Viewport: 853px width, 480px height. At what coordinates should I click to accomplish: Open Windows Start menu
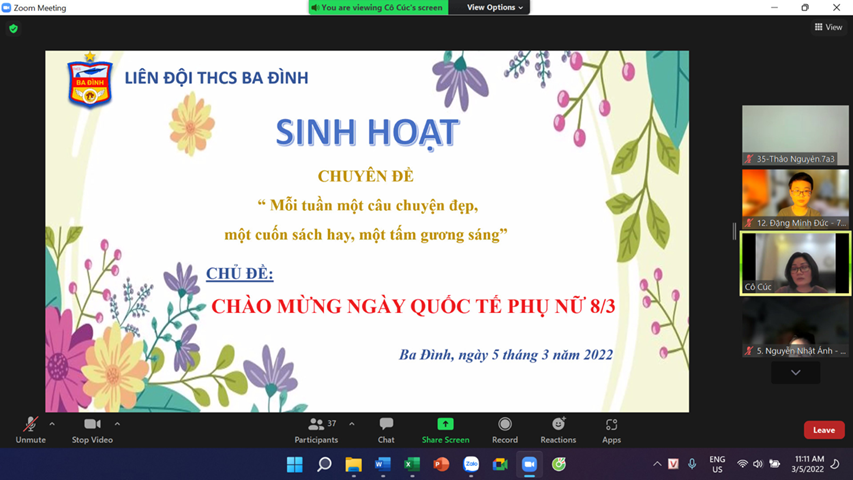pyautogui.click(x=295, y=464)
